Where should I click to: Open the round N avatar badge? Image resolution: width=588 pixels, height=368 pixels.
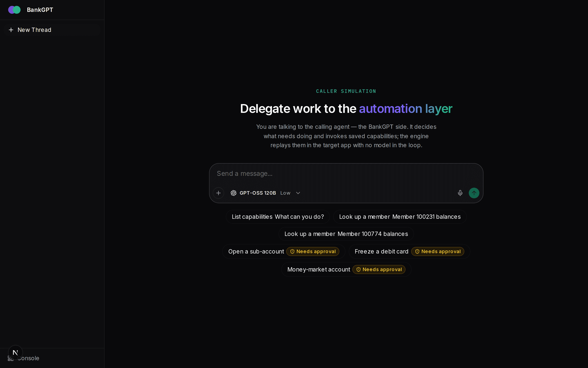pos(15,352)
